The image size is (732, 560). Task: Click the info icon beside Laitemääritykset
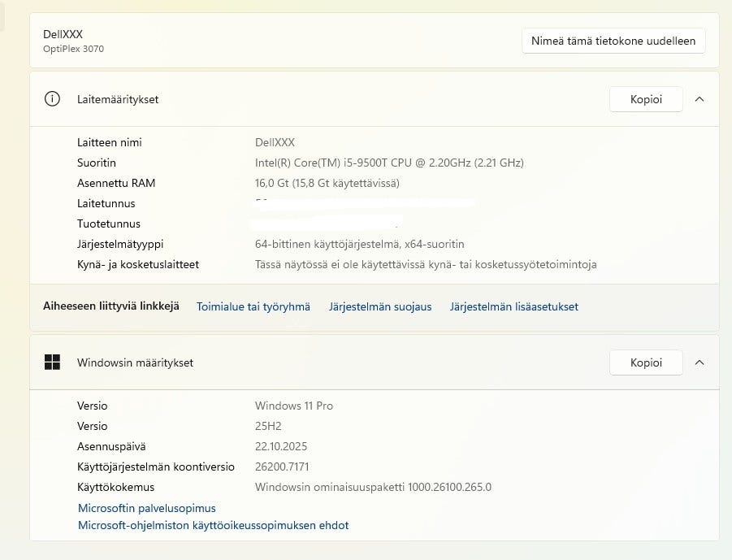(x=52, y=99)
